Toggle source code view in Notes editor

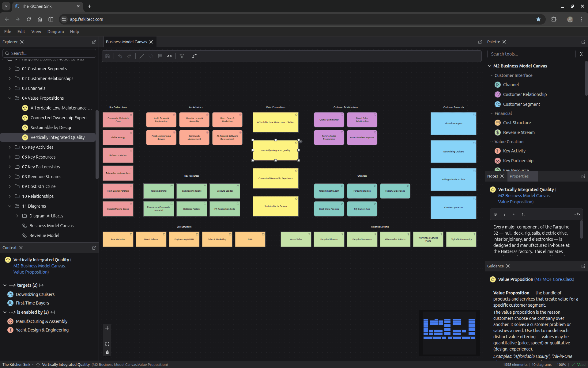pos(577,214)
